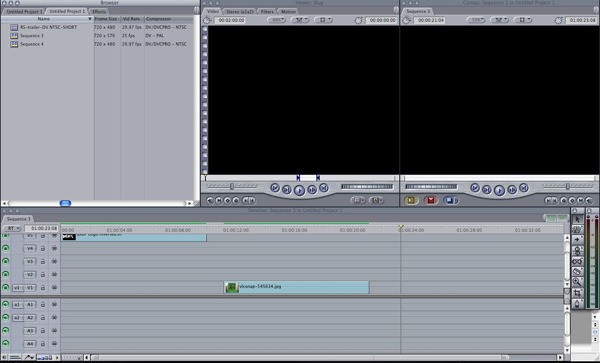Open the Canvas zoom percentage dropdown
This screenshot has height=363, width=600.
point(476,20)
